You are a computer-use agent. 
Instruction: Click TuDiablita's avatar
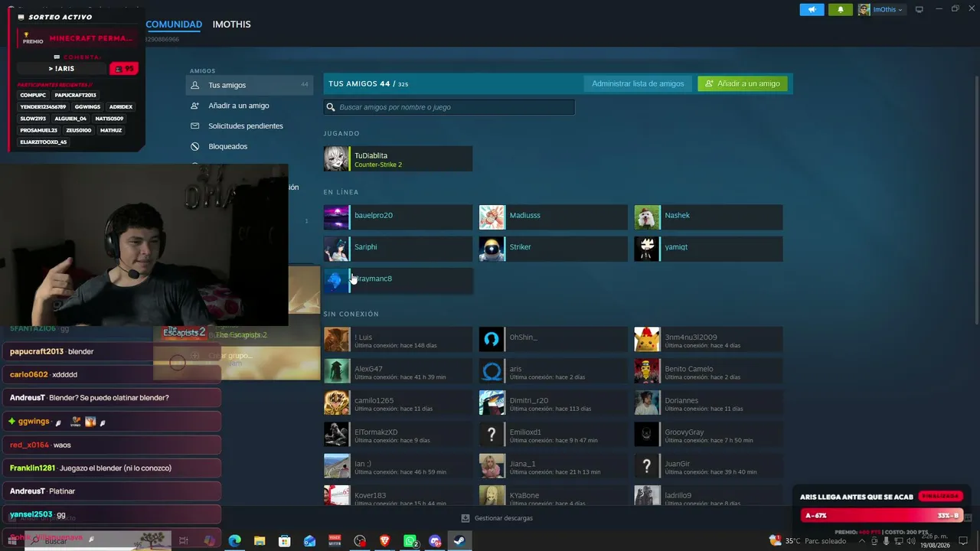336,159
